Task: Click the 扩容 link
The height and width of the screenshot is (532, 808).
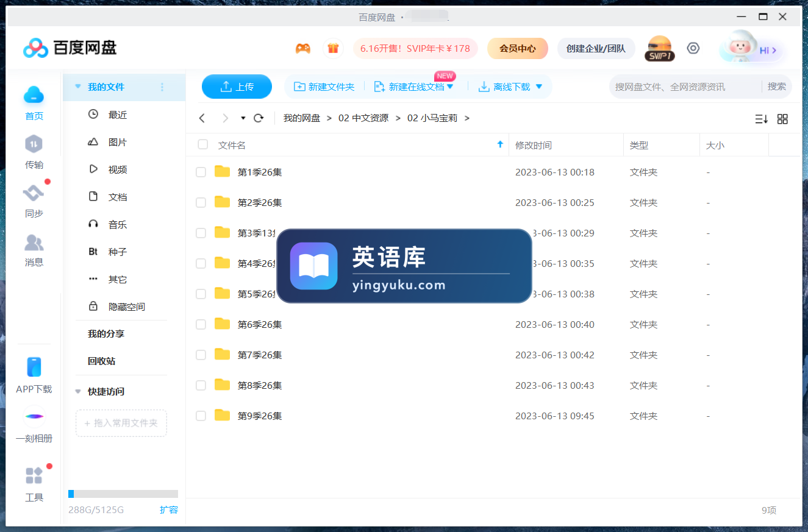Action: (169, 509)
